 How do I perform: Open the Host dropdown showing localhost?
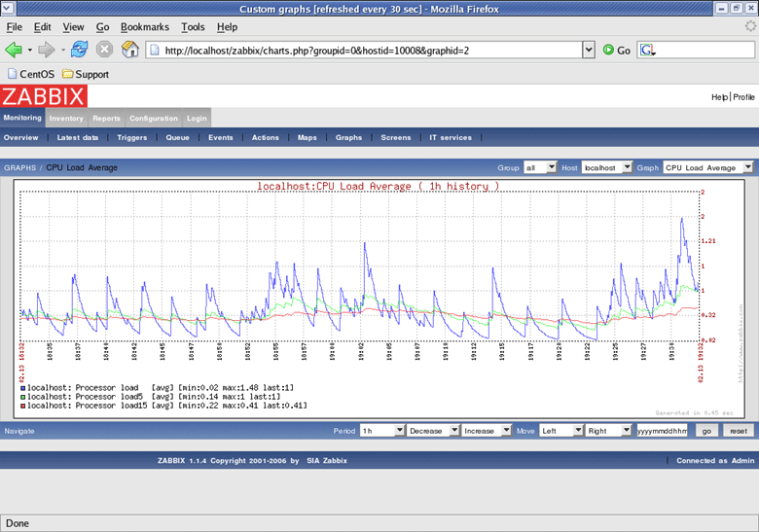(x=607, y=167)
